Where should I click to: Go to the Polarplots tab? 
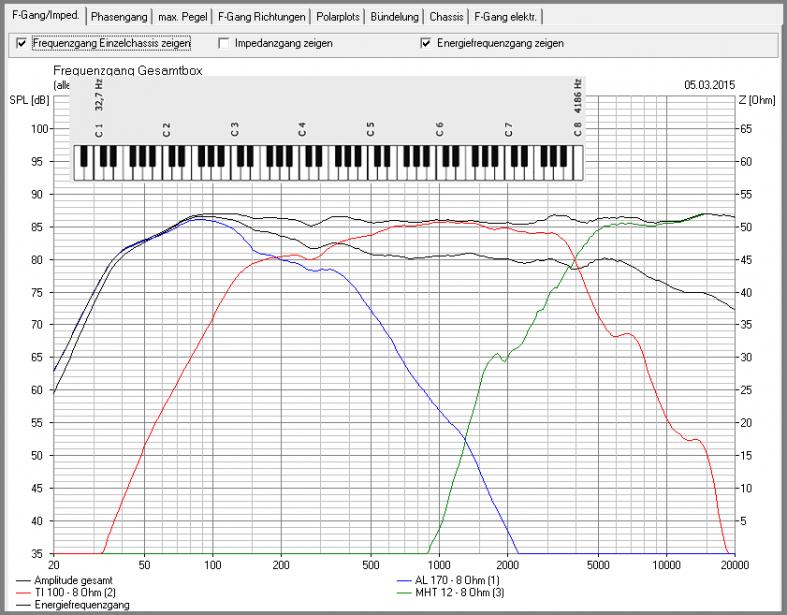click(339, 17)
